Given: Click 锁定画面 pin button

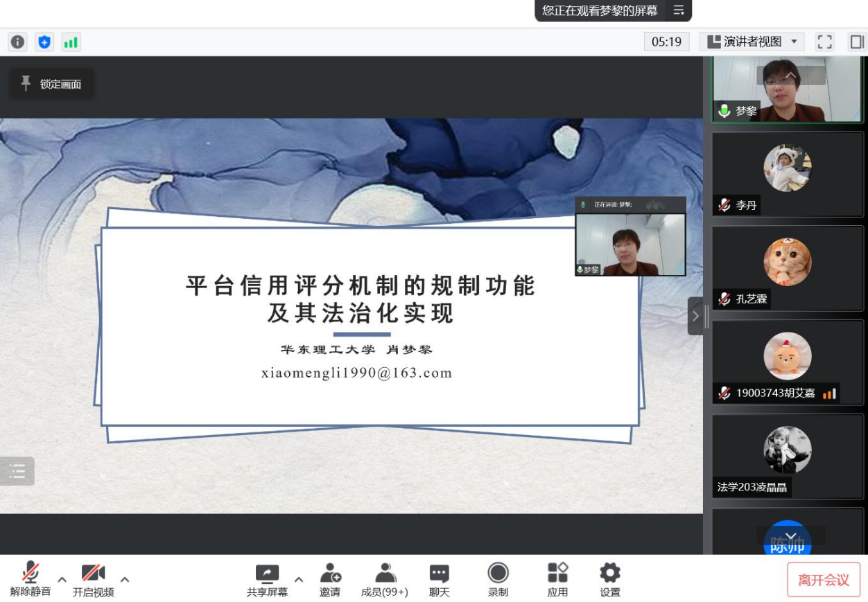Looking at the screenshot, I should click(x=52, y=84).
